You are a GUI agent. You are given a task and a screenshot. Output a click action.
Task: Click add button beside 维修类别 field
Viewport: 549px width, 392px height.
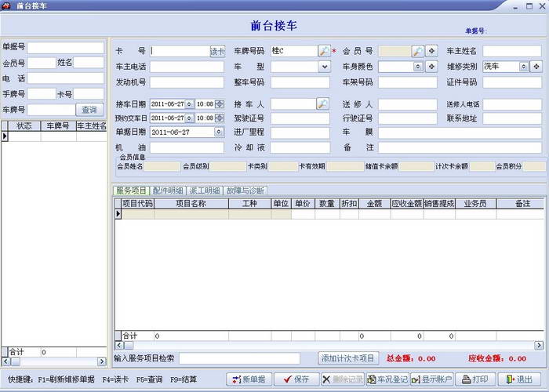[536, 67]
